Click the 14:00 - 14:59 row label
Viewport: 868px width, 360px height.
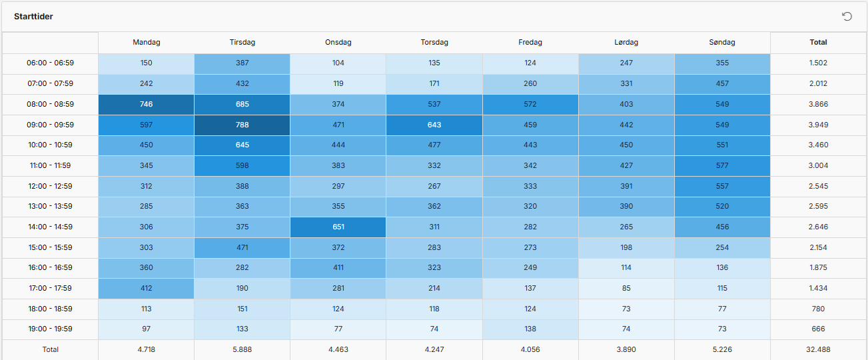50,227
